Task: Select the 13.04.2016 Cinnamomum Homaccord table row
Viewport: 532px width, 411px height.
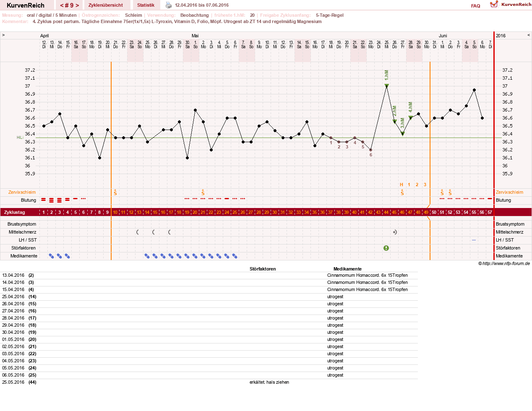Action: (x=209, y=275)
